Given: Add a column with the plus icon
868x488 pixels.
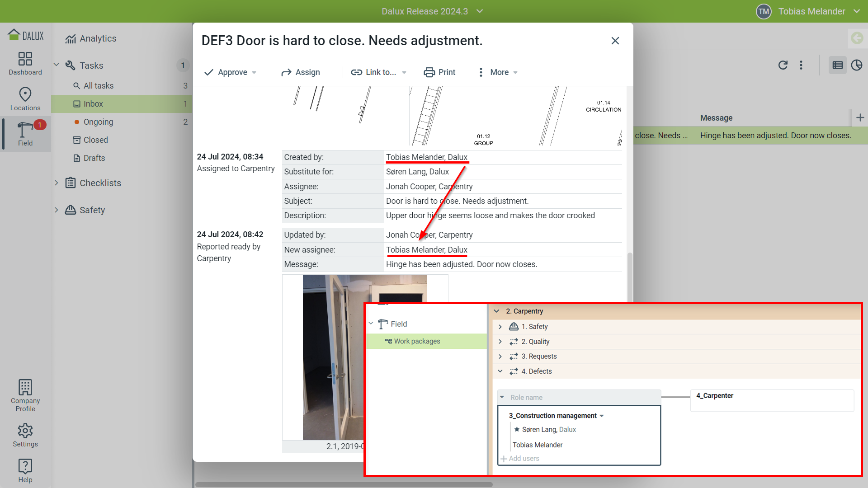Looking at the screenshot, I should [860, 117].
